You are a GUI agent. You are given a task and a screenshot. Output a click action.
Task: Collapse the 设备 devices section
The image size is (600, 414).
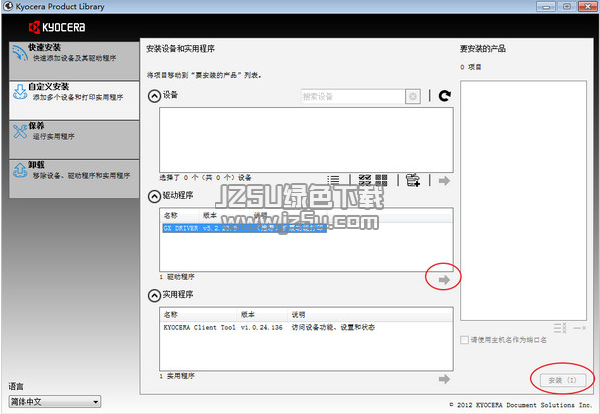pyautogui.click(x=154, y=96)
